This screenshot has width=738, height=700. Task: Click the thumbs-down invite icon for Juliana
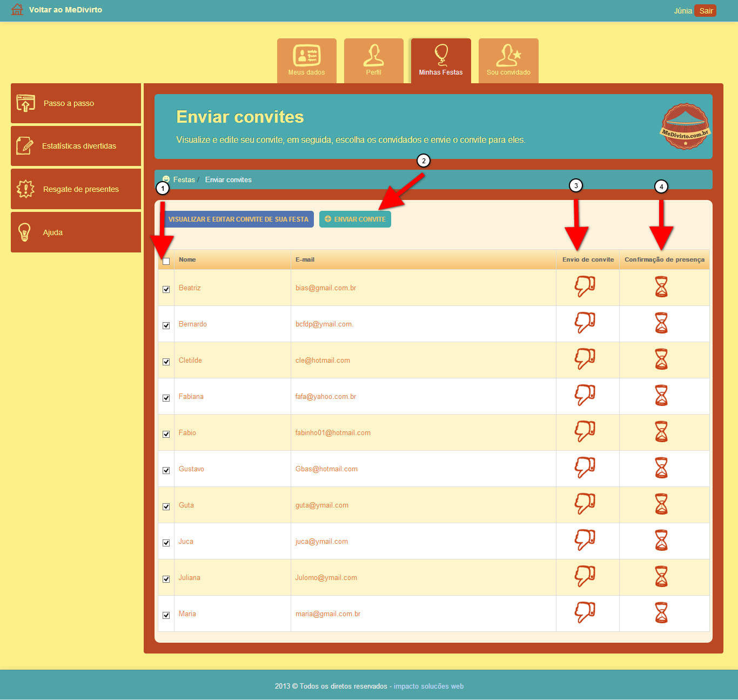click(585, 576)
